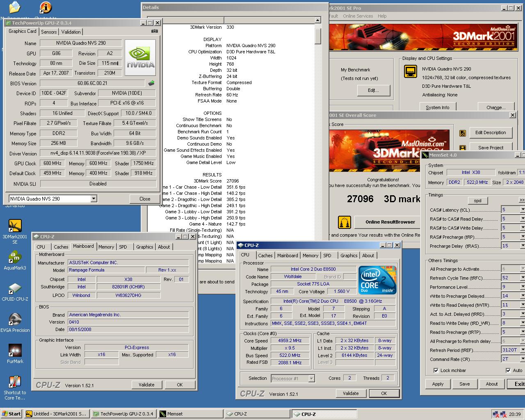Click System Info button in 3DMark

pyautogui.click(x=437, y=107)
